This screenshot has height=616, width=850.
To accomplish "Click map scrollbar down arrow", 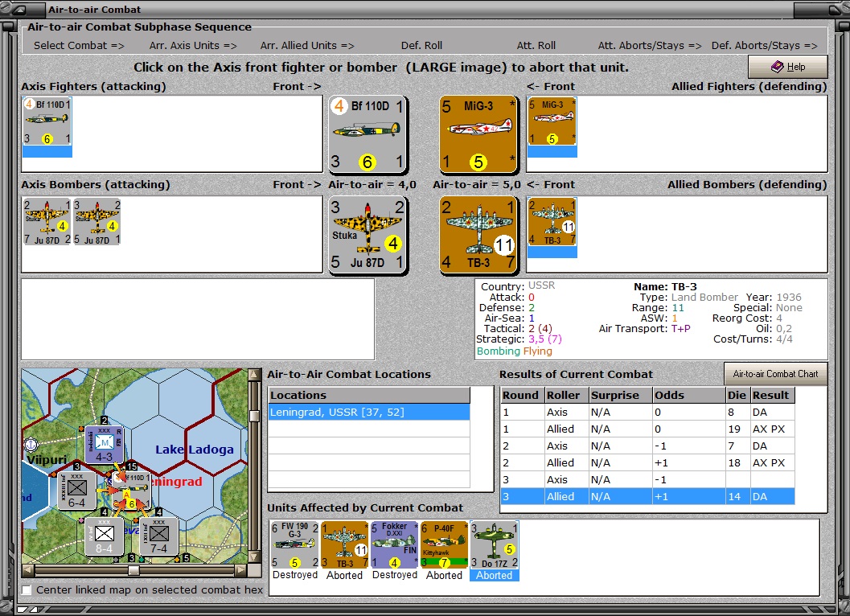I will pos(254,557).
